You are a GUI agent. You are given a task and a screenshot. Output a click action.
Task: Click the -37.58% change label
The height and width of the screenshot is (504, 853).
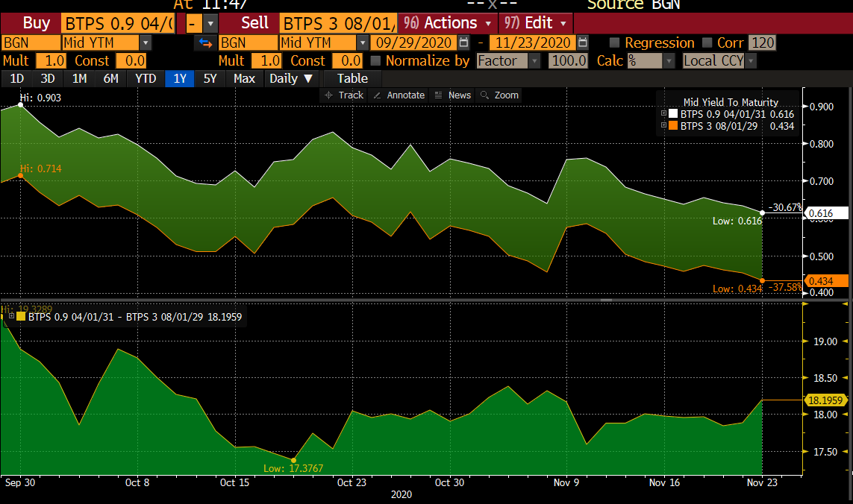click(x=784, y=287)
